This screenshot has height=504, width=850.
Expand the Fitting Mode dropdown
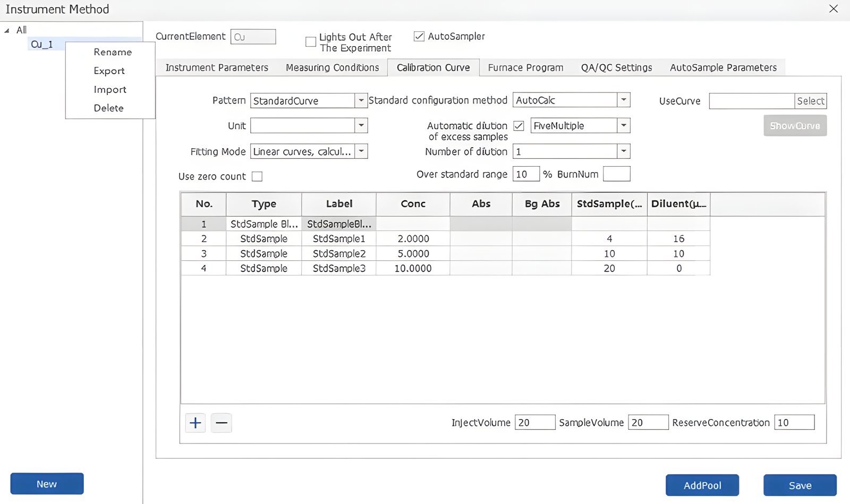pyautogui.click(x=361, y=151)
